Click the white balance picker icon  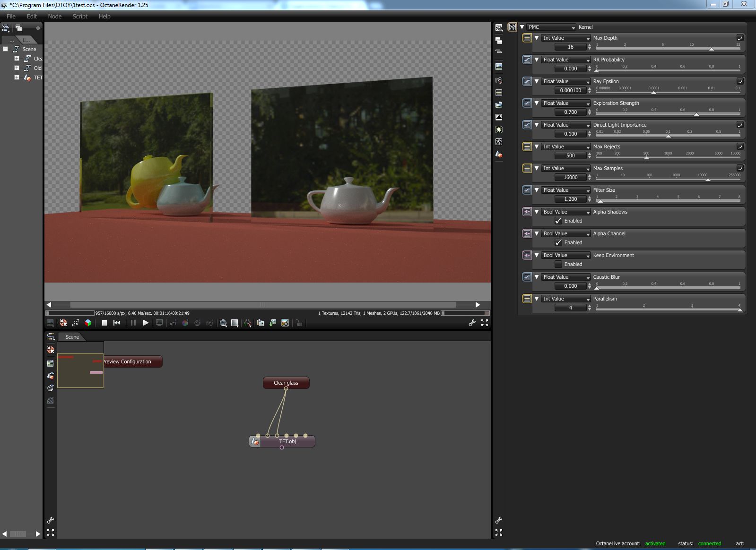(x=185, y=323)
